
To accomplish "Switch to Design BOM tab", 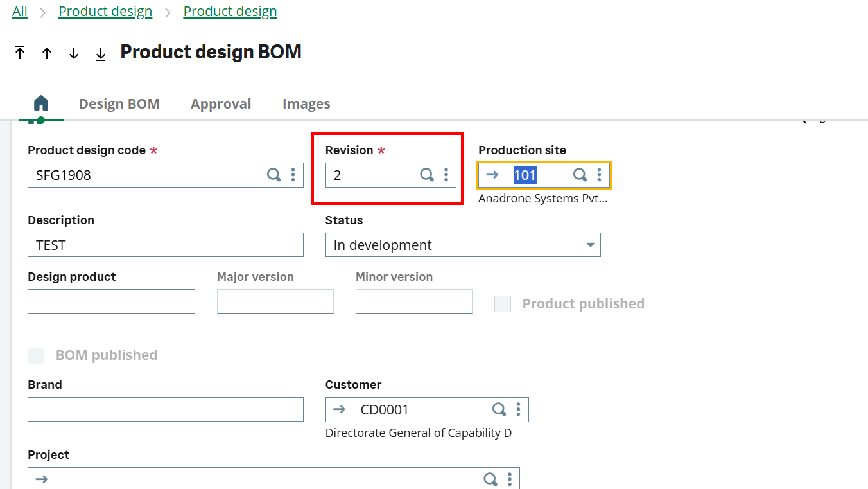I will tap(119, 104).
